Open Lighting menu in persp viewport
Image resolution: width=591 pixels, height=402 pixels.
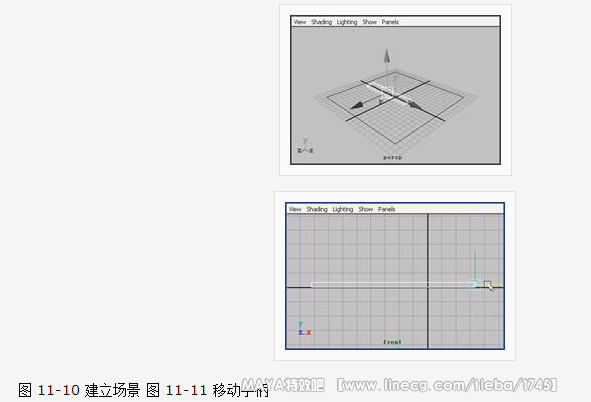tap(347, 22)
